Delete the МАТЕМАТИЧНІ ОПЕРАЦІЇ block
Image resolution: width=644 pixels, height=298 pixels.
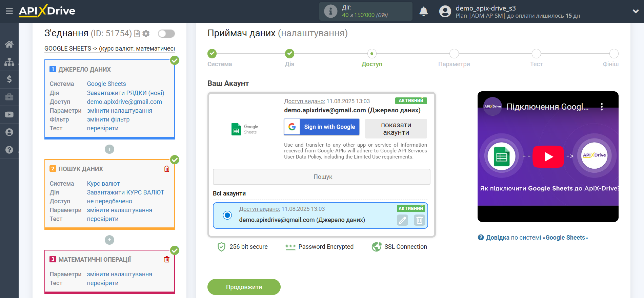tap(167, 260)
